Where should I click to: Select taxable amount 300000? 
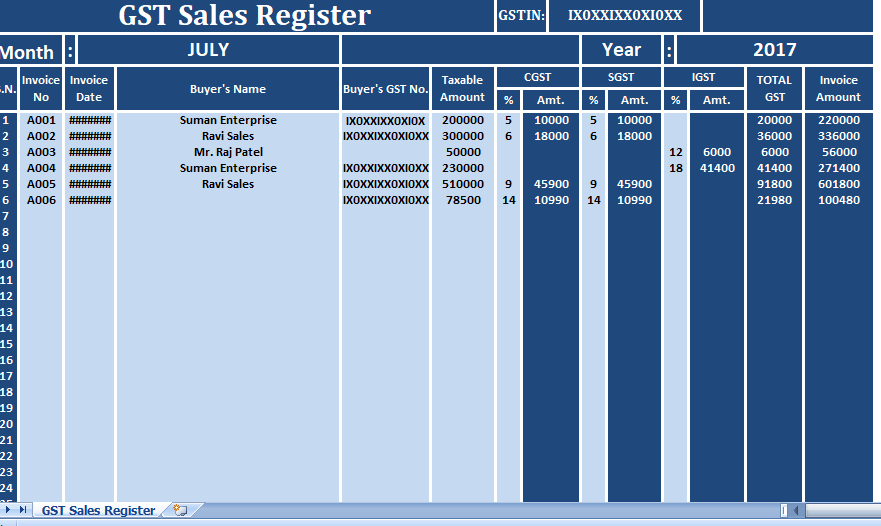(x=462, y=136)
